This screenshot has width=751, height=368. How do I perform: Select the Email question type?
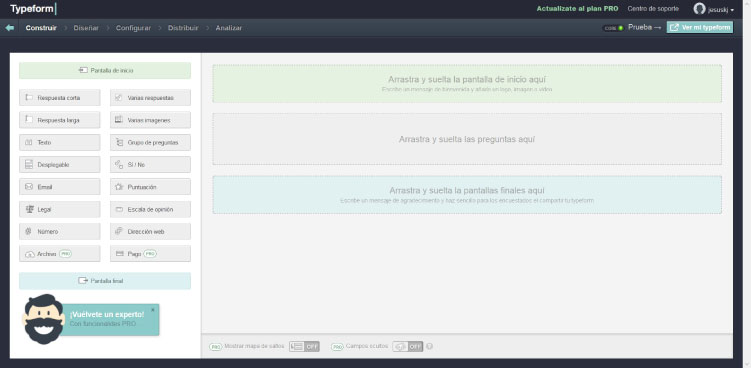(x=60, y=187)
